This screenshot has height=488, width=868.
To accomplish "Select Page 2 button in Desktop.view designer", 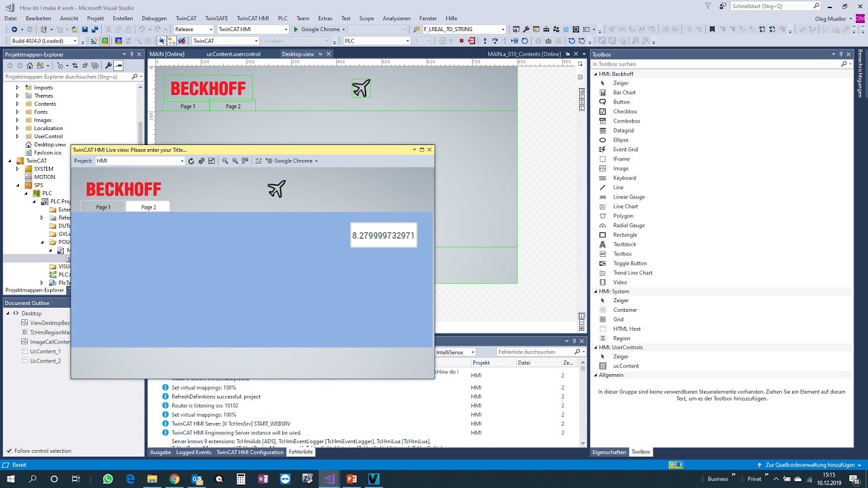I will point(233,106).
